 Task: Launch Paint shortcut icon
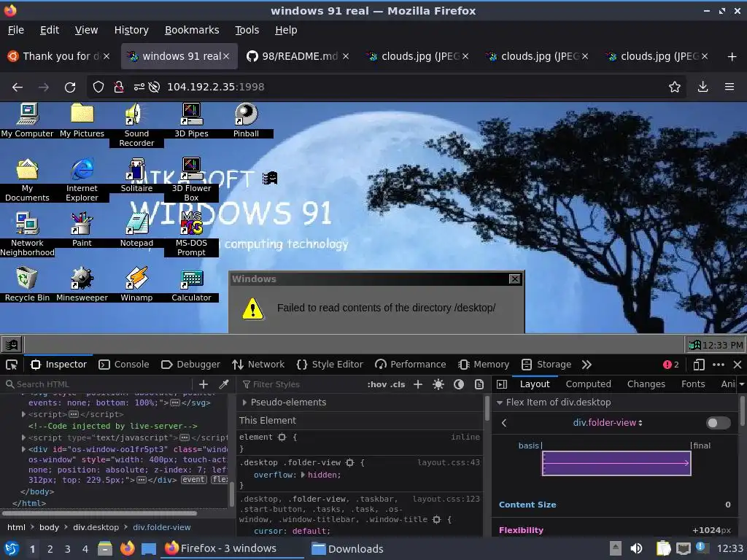click(x=82, y=230)
